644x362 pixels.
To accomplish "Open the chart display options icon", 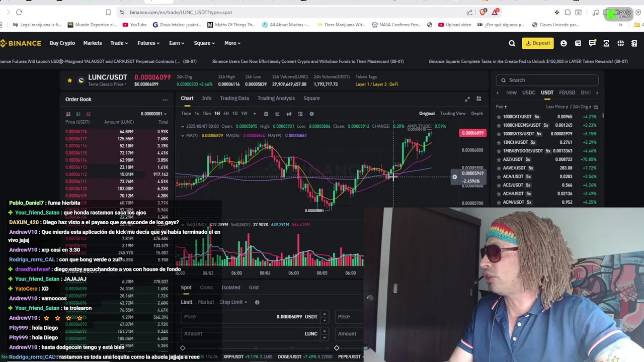I will pyautogui.click(x=300, y=114).
